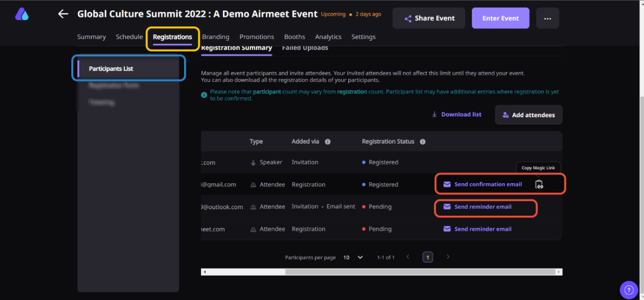
Task: Click envelope icon of Send confirmation email
Action: click(x=448, y=184)
